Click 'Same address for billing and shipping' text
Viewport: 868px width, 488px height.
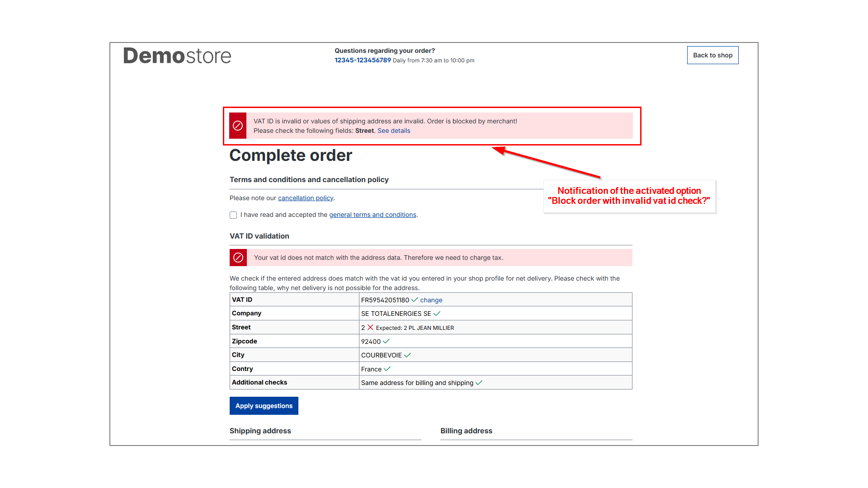click(x=417, y=383)
